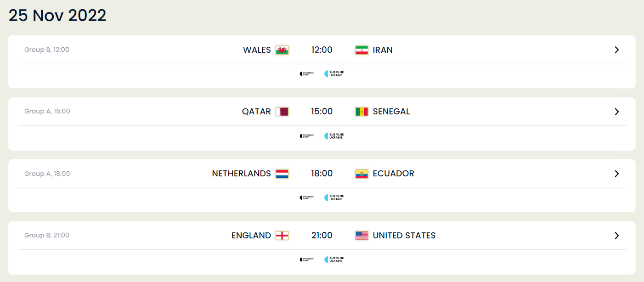Click the England flag icon
The image size is (644, 282).
click(x=282, y=236)
